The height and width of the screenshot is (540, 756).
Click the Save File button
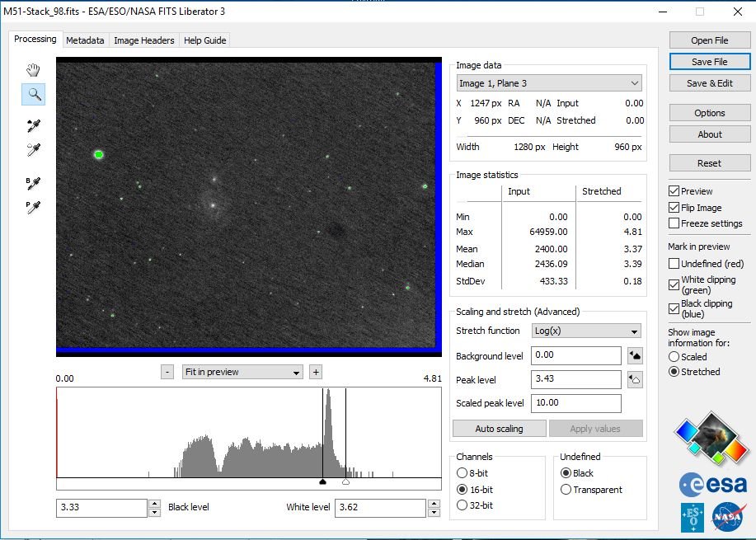point(710,62)
